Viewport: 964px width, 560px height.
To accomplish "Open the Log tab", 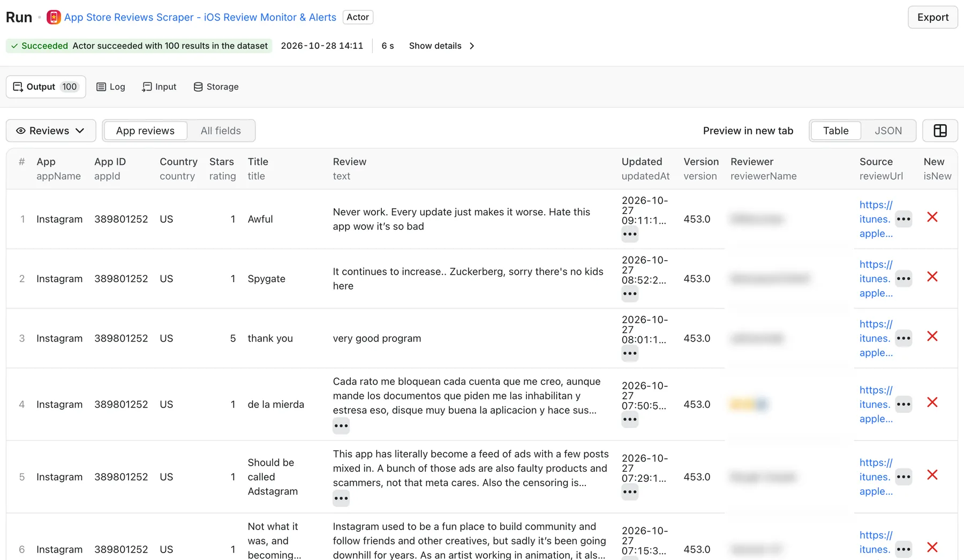I will coord(111,87).
